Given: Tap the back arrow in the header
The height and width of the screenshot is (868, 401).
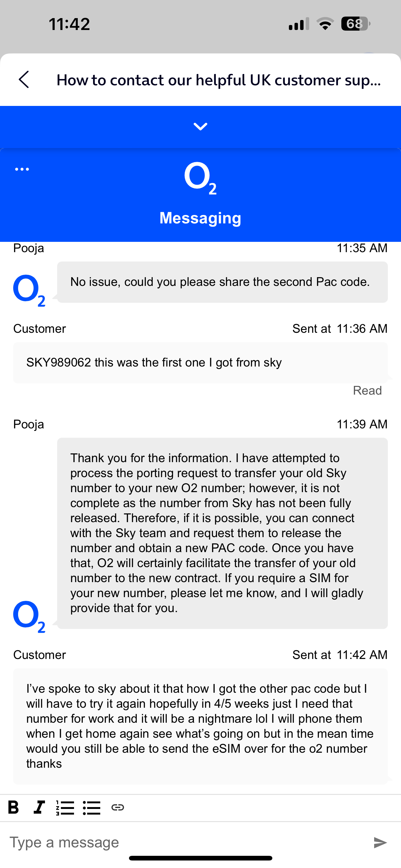Looking at the screenshot, I should 24,80.
